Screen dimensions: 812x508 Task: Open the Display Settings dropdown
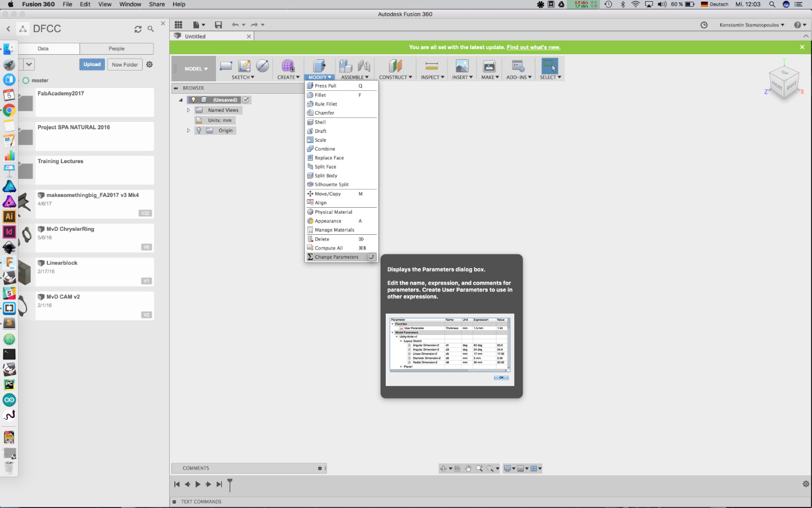coord(509,468)
